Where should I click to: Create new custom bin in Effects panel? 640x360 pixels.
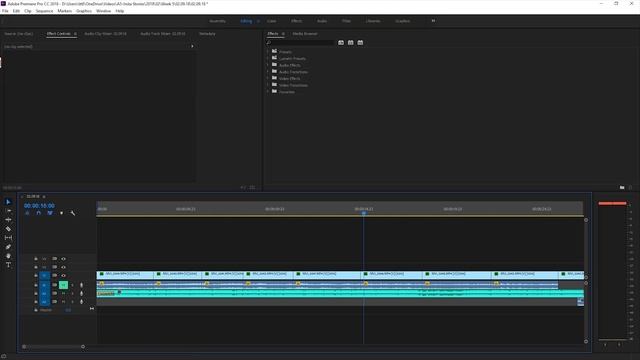[622, 187]
